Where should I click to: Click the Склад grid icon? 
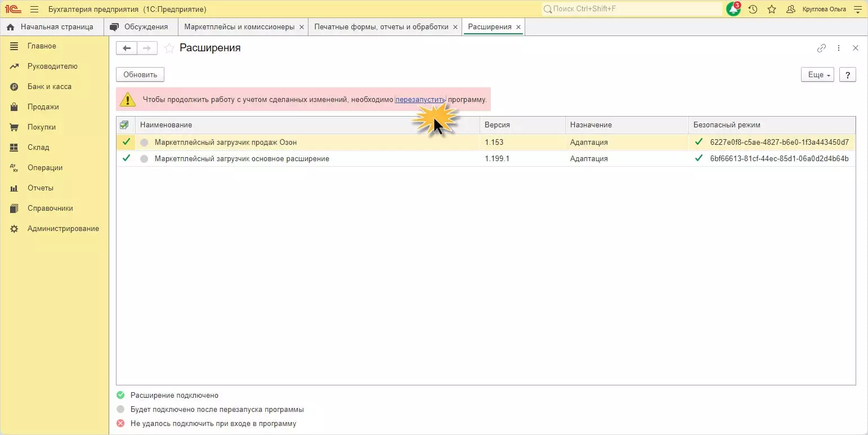coord(14,148)
